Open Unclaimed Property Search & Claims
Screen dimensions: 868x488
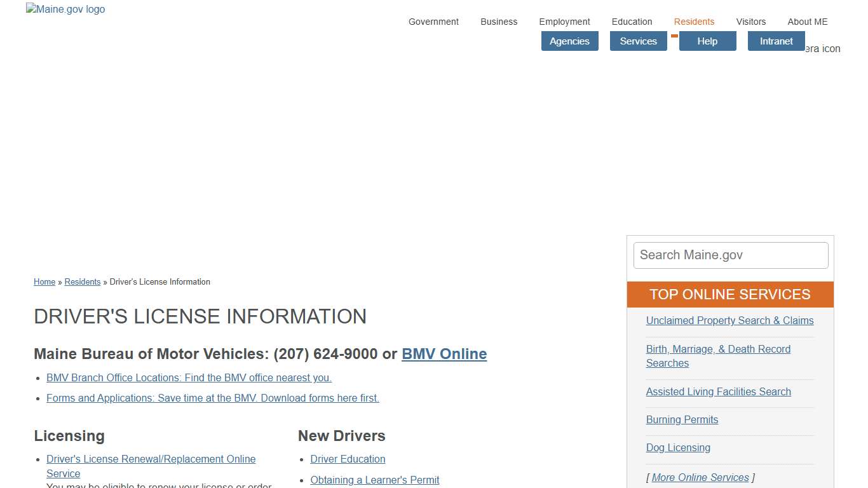coord(729,320)
